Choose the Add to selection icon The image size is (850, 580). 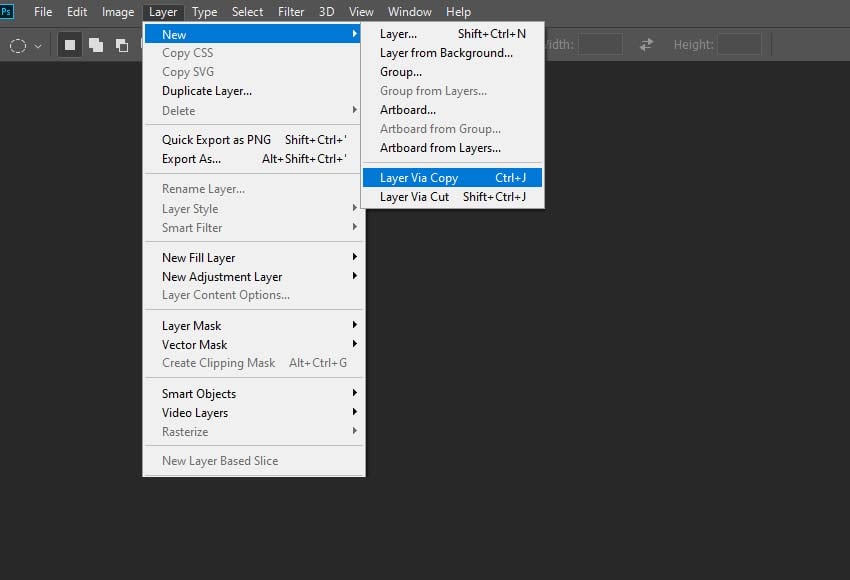[96, 45]
